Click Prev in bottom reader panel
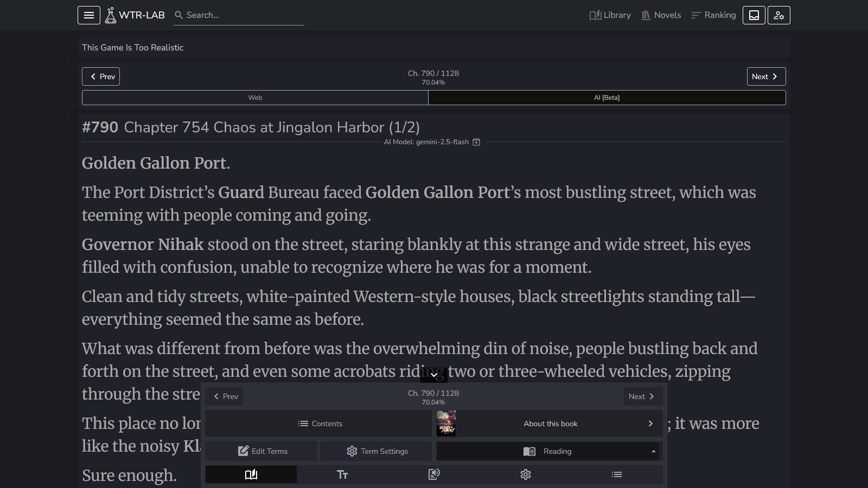868x488 pixels. [x=225, y=396]
